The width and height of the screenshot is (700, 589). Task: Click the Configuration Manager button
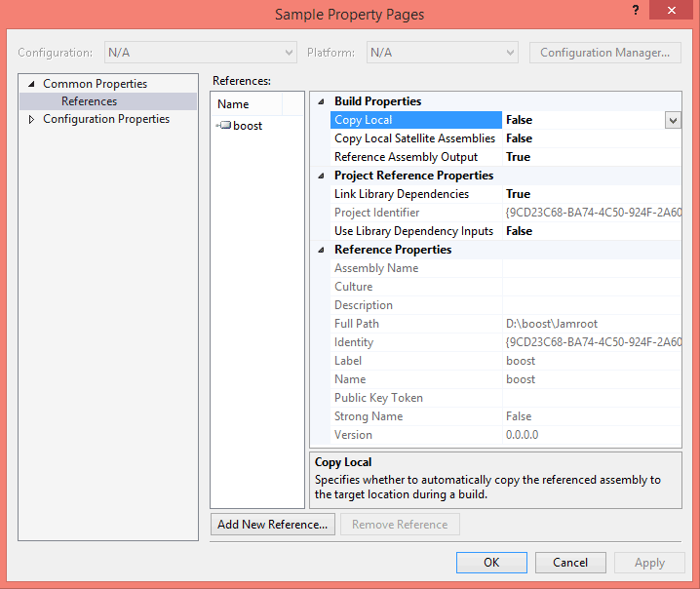(604, 53)
